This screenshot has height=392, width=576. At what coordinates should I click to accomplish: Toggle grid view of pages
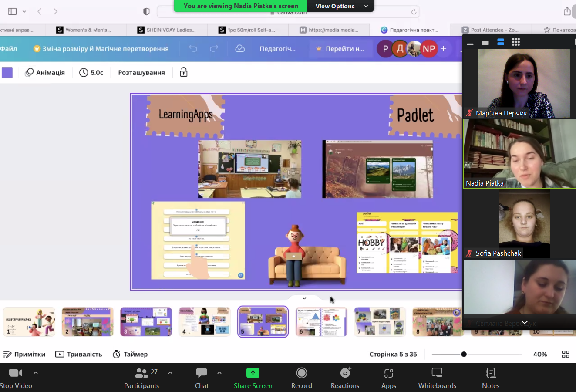(566, 354)
